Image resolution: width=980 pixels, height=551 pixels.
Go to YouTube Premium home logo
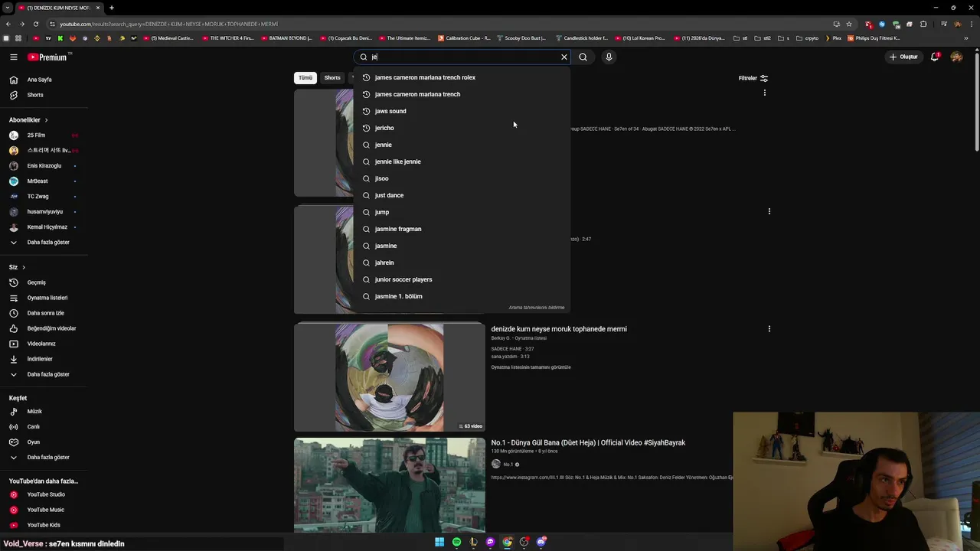pyautogui.click(x=48, y=57)
